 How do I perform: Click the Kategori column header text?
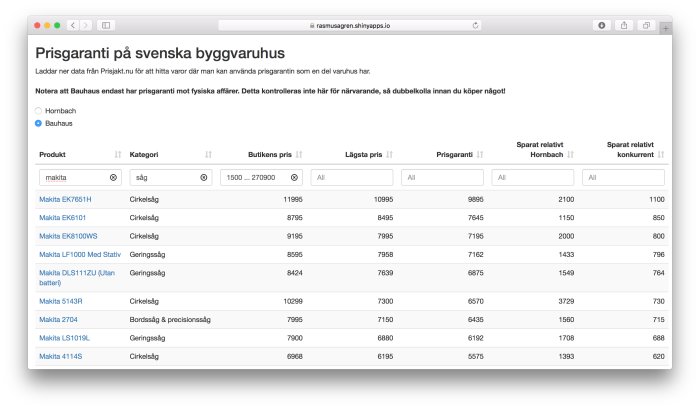[144, 154]
